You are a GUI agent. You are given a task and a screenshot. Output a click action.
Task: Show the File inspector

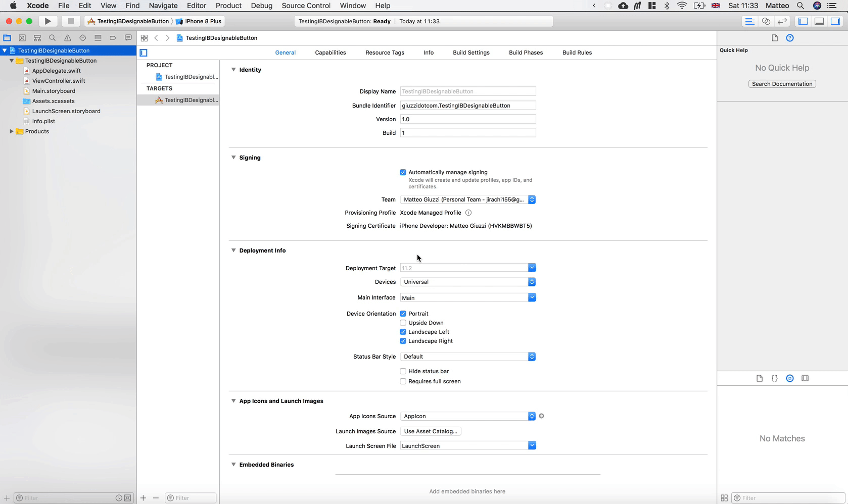(775, 38)
